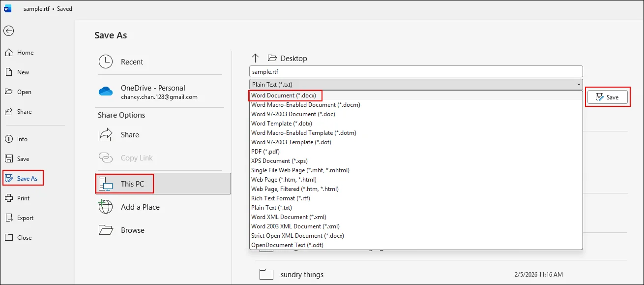644x285 pixels.
Task: Click the Recent clock icon
Action: point(106,62)
